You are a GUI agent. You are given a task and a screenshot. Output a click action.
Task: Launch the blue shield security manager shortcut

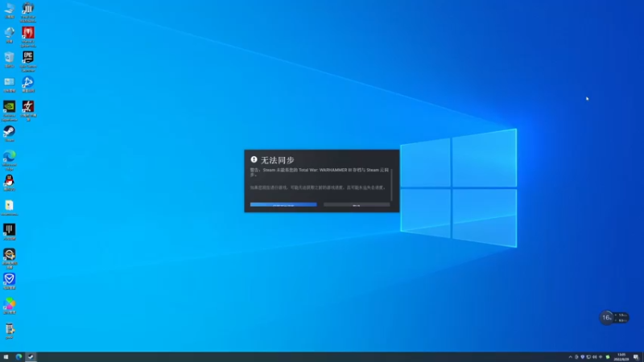pos(9,281)
